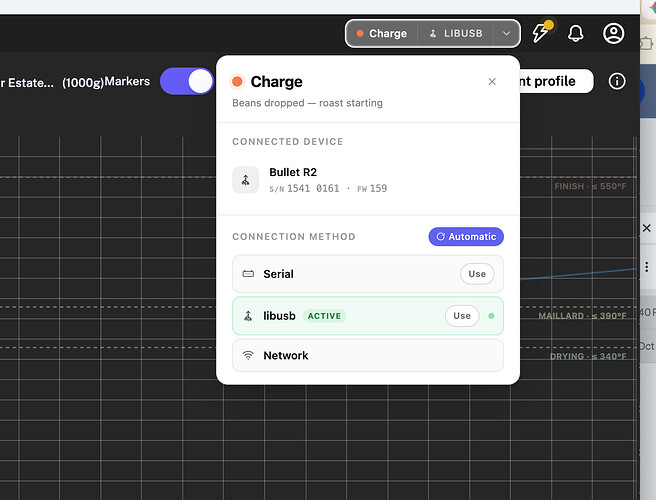The height and width of the screenshot is (500, 656).
Task: Click the info circle icon
Action: (x=617, y=81)
